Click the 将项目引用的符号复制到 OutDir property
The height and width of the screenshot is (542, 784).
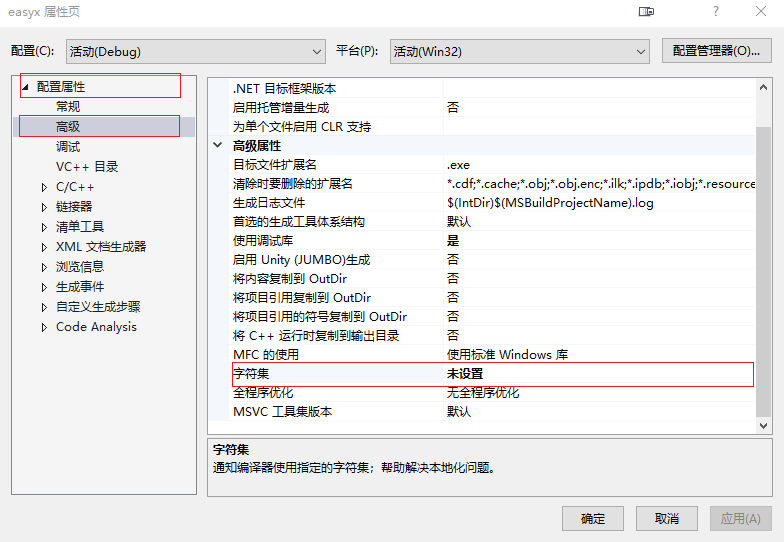click(x=320, y=316)
